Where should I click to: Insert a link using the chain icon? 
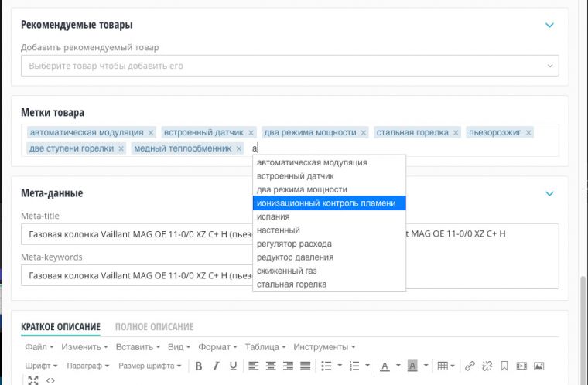[470, 366]
